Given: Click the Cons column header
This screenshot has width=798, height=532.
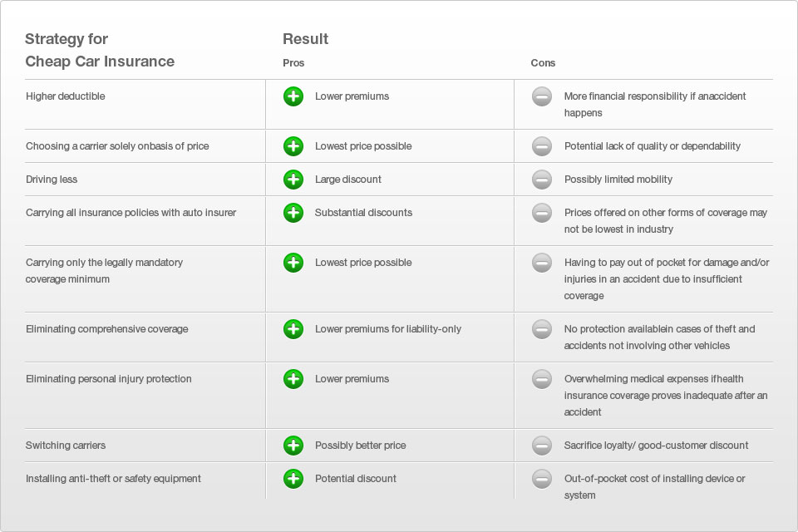Looking at the screenshot, I should (543, 63).
